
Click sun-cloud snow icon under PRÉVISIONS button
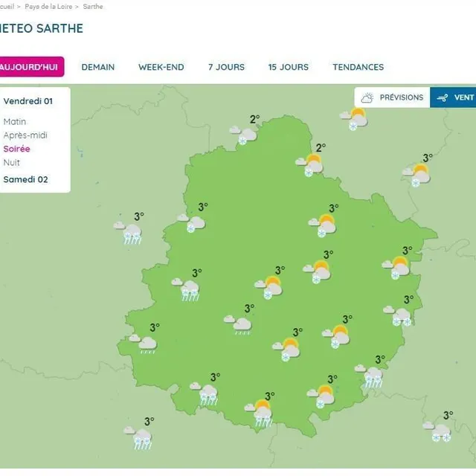point(354,119)
